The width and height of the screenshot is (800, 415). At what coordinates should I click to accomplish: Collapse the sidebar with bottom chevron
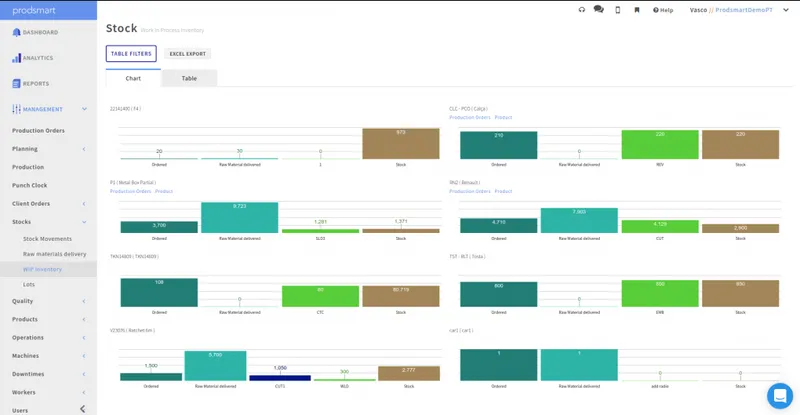tap(83, 409)
